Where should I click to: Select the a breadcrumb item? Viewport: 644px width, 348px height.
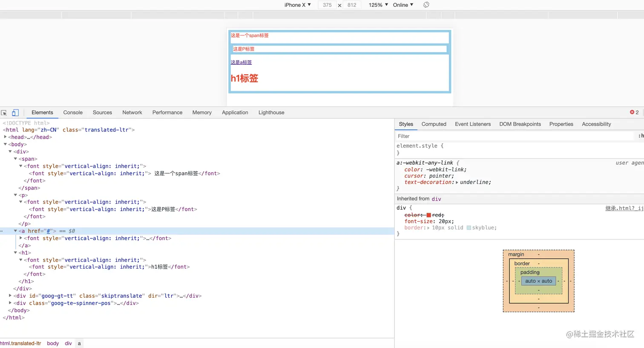[x=79, y=343]
